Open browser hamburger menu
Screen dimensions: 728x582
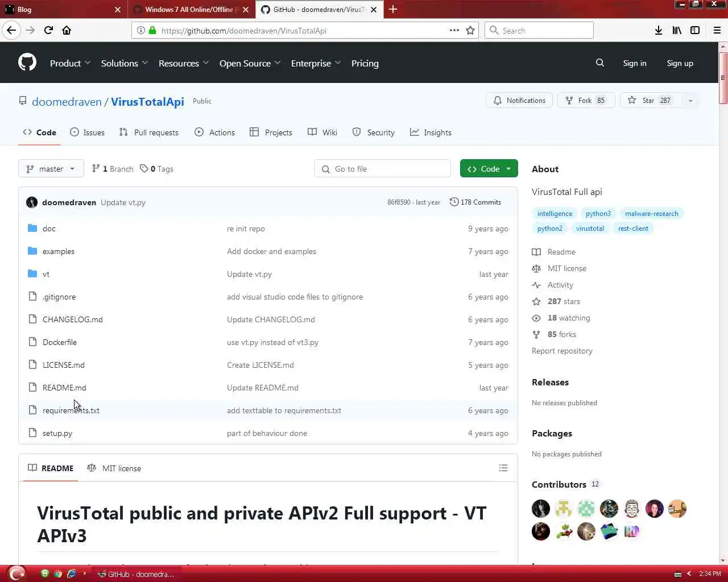pyautogui.click(x=717, y=30)
